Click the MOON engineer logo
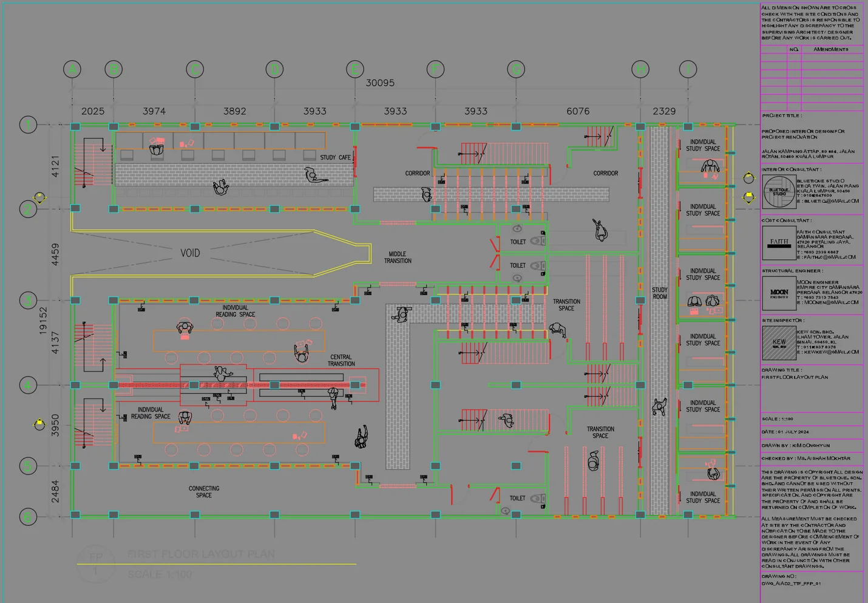The height and width of the screenshot is (603, 868). pyautogui.click(x=779, y=293)
